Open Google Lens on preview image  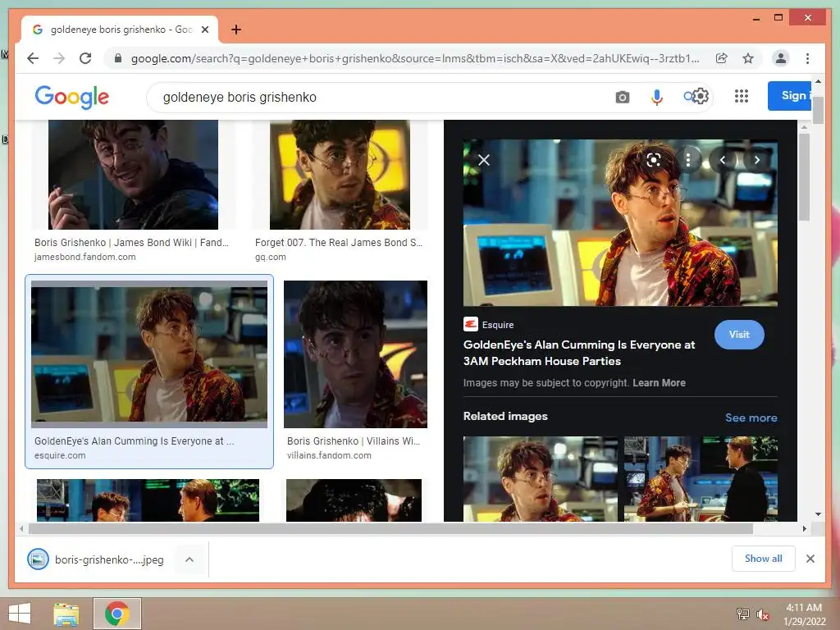point(654,160)
